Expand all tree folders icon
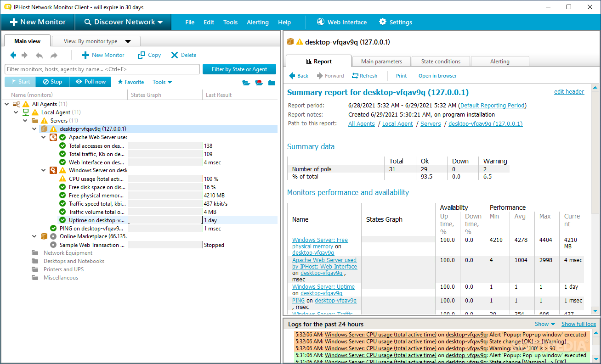 pyautogui.click(x=246, y=83)
